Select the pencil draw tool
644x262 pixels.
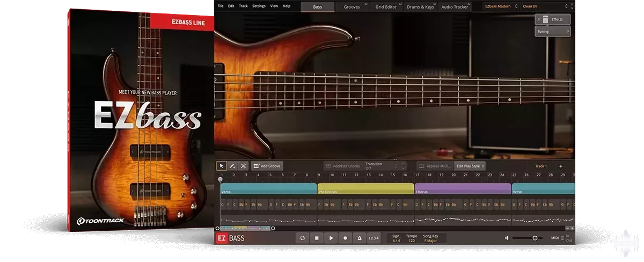click(232, 166)
